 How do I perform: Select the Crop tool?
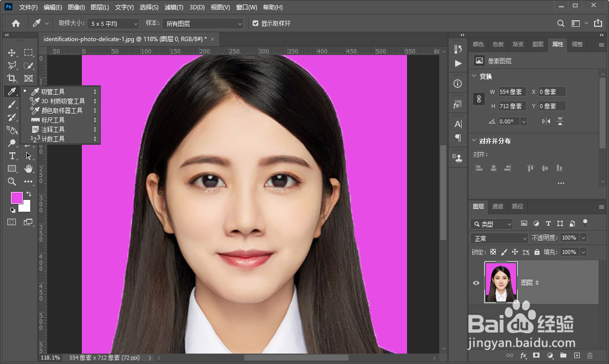[12, 78]
